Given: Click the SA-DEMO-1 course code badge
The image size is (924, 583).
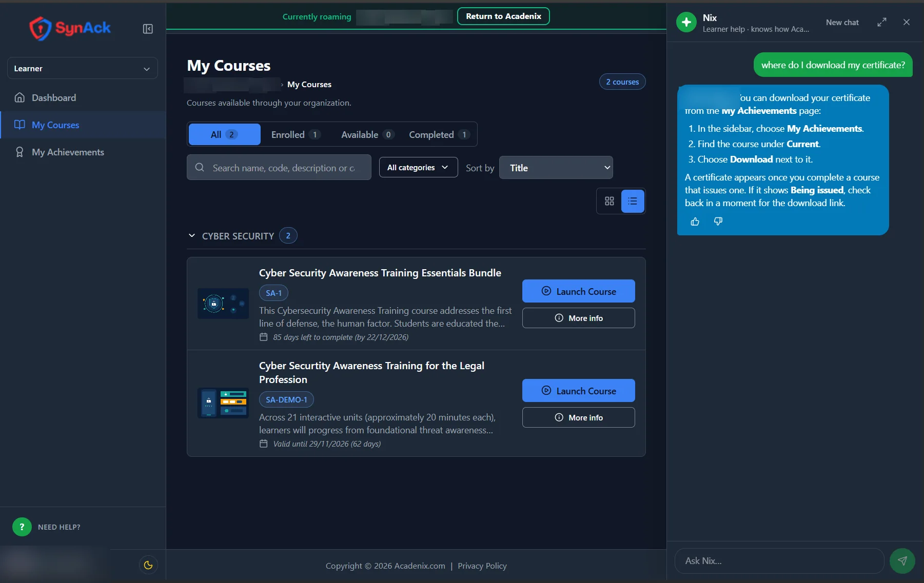Looking at the screenshot, I should pyautogui.click(x=286, y=399).
